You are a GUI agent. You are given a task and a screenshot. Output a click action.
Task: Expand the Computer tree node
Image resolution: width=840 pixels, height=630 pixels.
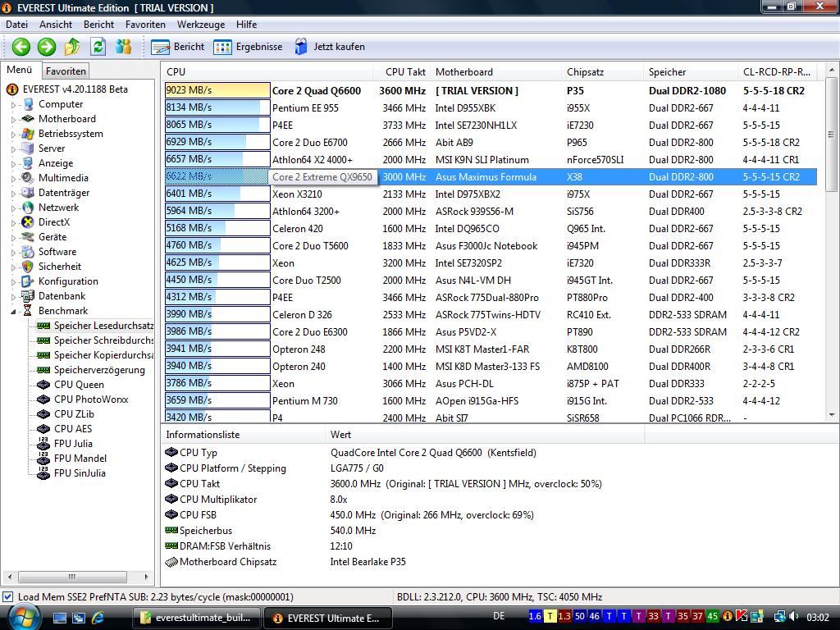tap(13, 105)
